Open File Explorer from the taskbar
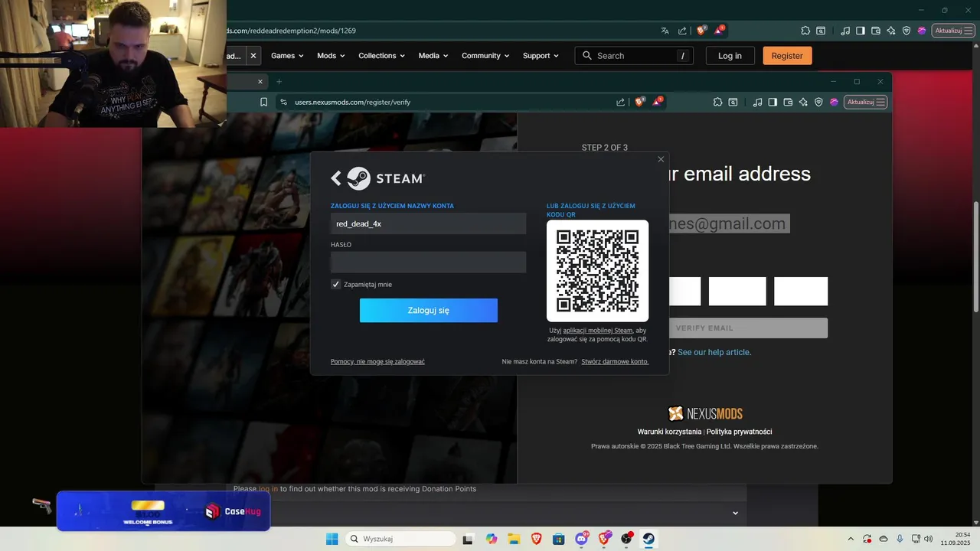980x551 pixels. (514, 539)
